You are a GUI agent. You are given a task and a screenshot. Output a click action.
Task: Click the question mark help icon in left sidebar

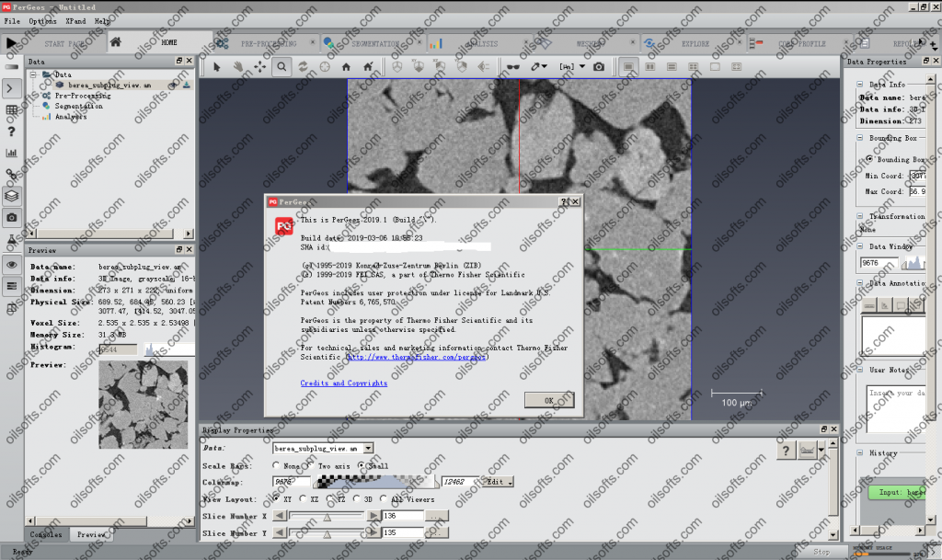(11, 131)
